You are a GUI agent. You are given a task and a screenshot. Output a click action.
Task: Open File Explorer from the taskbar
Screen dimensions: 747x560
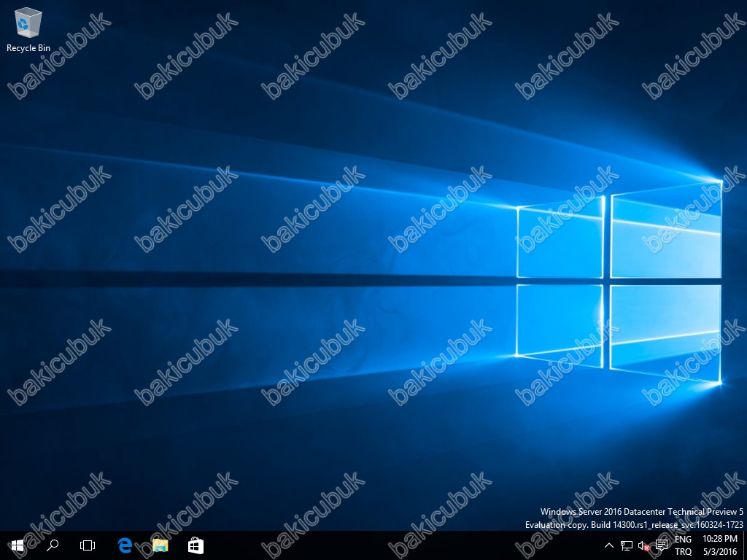(160, 545)
